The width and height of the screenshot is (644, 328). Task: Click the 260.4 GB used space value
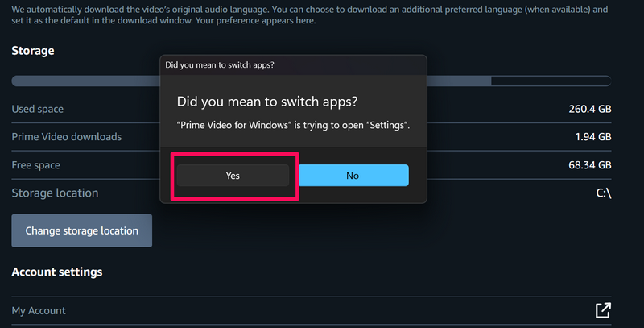(589, 109)
